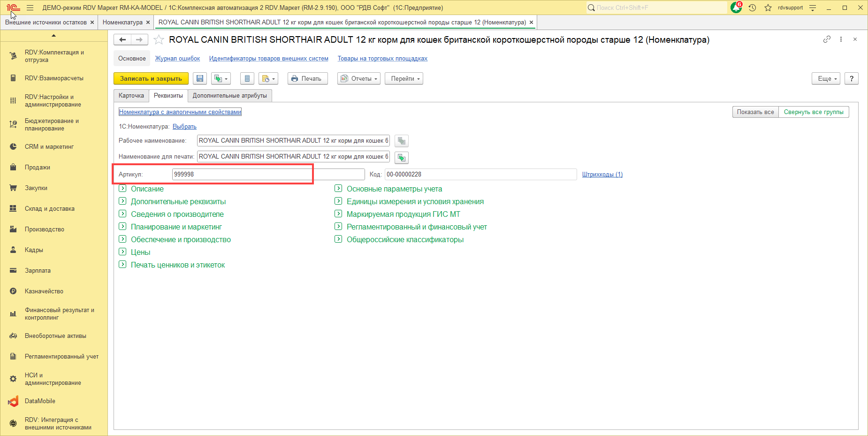
Task: Open notifications bell with badge 6
Action: click(737, 8)
